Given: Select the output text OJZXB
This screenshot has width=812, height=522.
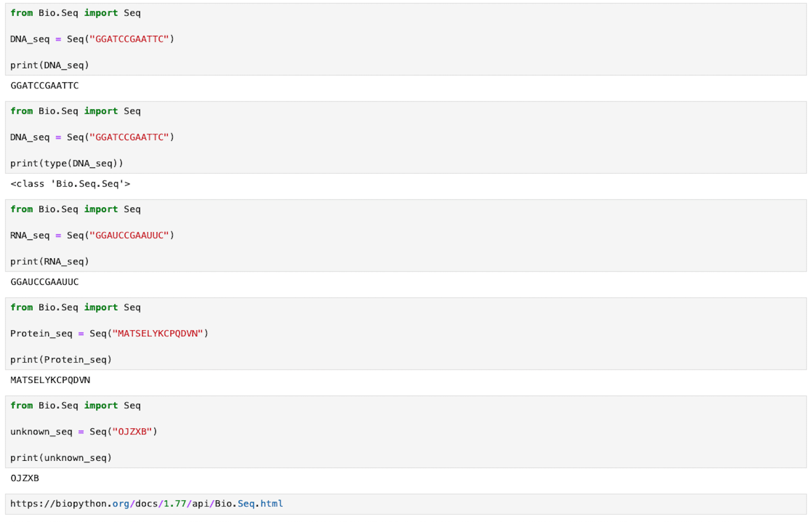Looking at the screenshot, I should click(24, 478).
